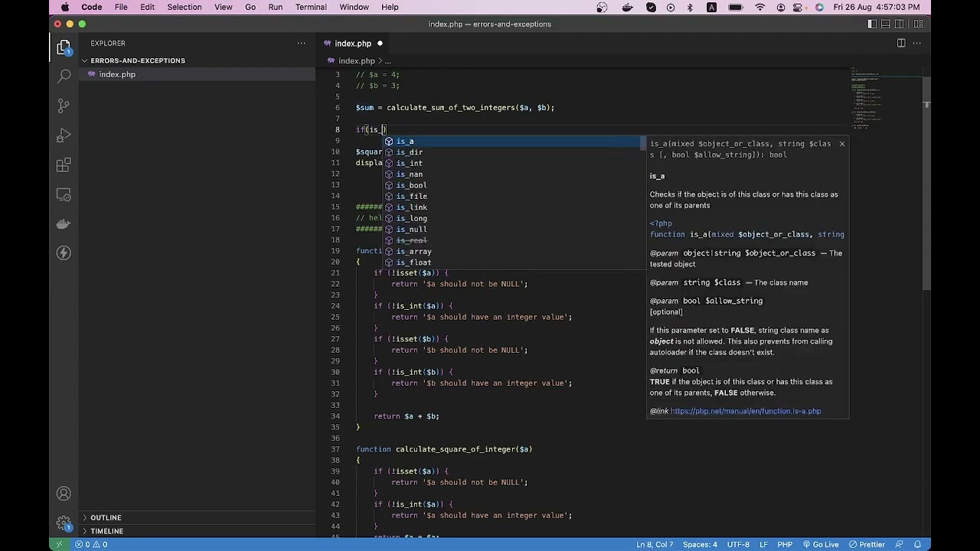The image size is (980, 551).
Task: Open the View menu
Action: point(224,7)
